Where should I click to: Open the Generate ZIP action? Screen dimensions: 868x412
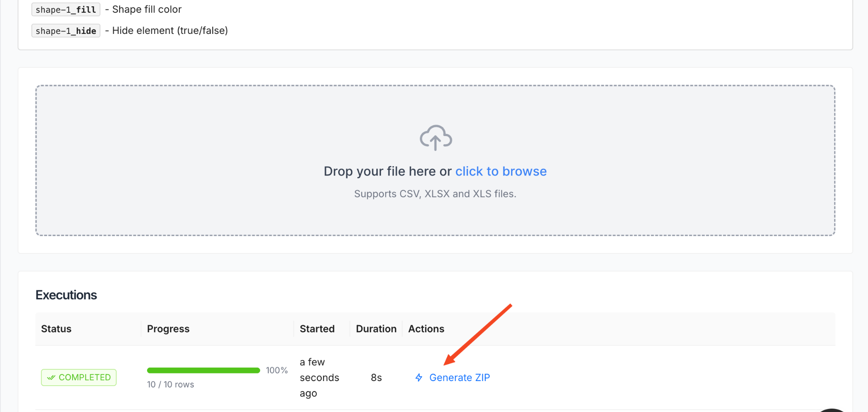pos(459,377)
